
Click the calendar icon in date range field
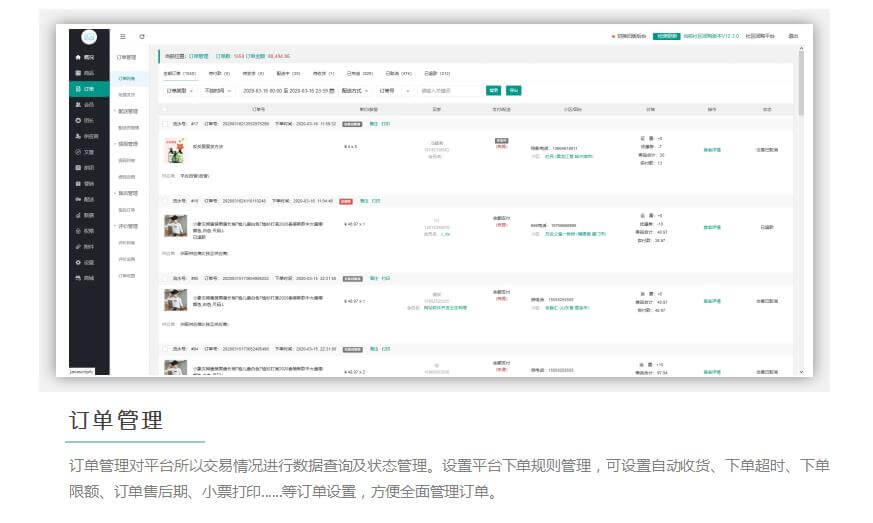[x=332, y=90]
